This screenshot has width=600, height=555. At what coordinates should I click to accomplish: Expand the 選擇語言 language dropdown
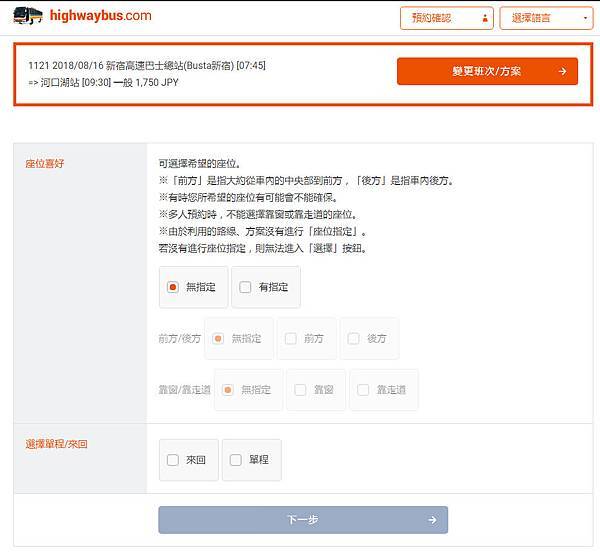(x=546, y=18)
